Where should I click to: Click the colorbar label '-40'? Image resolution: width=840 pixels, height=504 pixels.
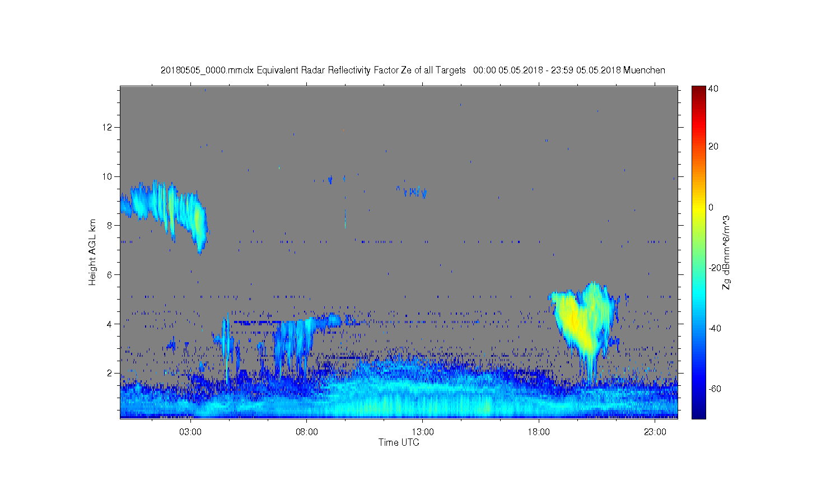pos(715,328)
